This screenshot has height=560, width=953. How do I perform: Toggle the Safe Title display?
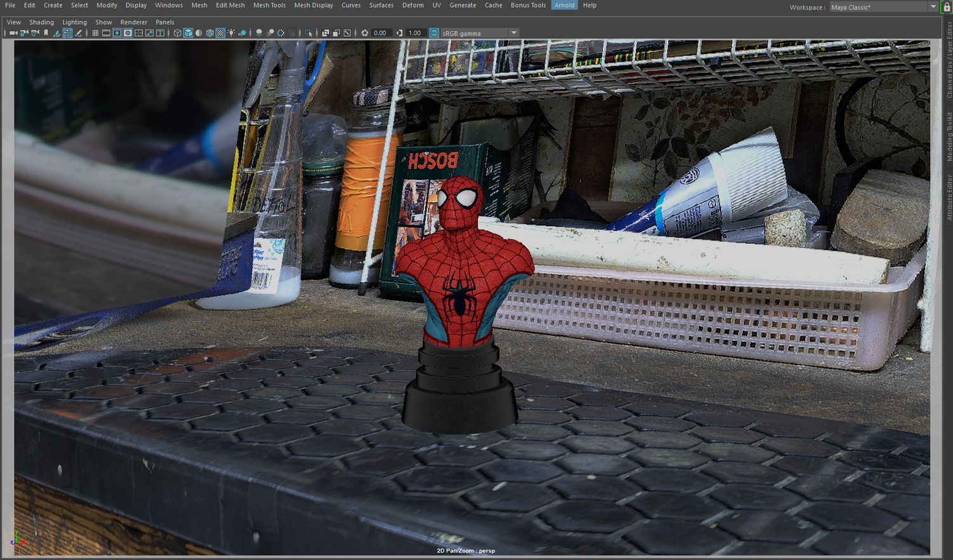pos(160,33)
